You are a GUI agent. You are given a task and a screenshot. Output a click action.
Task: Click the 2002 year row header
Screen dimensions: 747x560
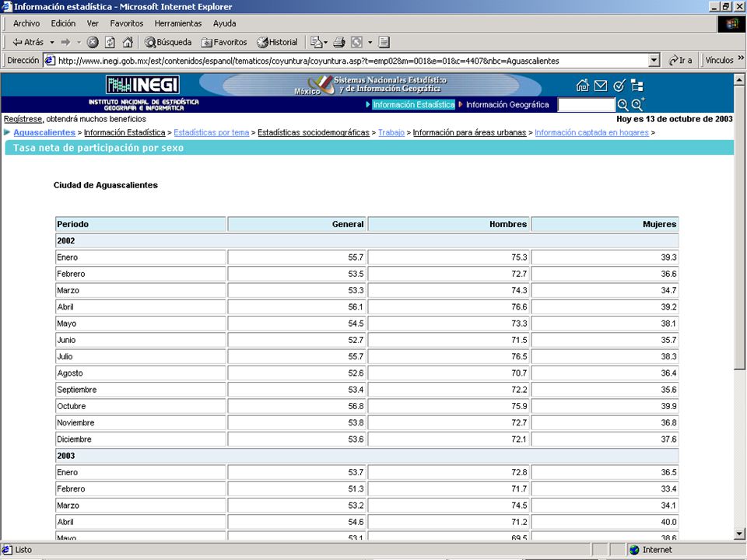pos(366,241)
